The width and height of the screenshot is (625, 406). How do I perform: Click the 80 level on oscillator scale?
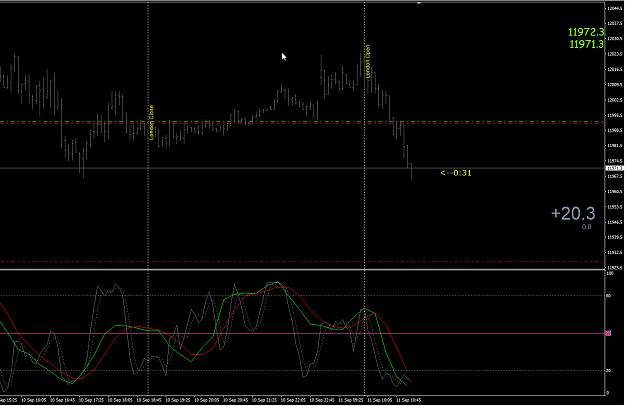coord(609,296)
